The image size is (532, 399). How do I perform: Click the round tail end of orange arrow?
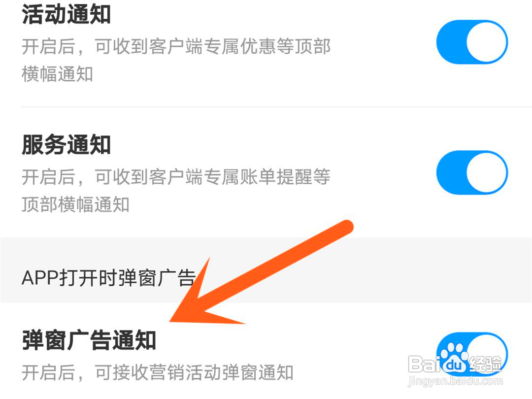pyautogui.click(x=345, y=228)
